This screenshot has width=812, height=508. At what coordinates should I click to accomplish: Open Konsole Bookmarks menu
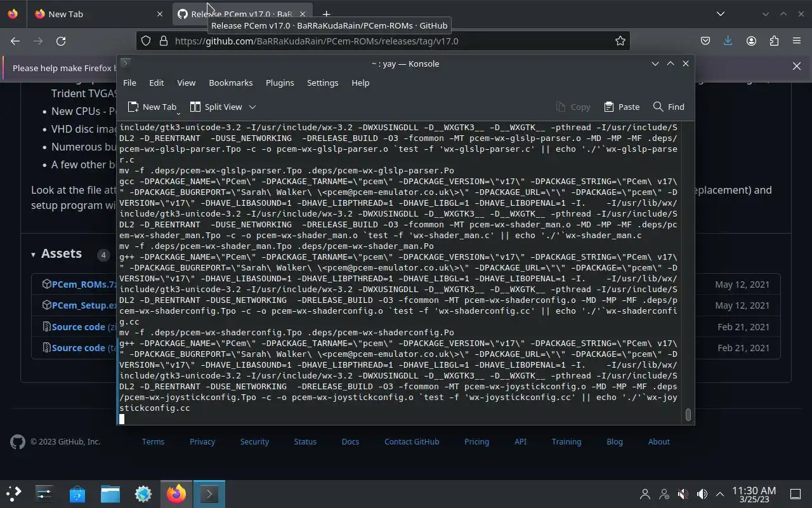click(230, 83)
